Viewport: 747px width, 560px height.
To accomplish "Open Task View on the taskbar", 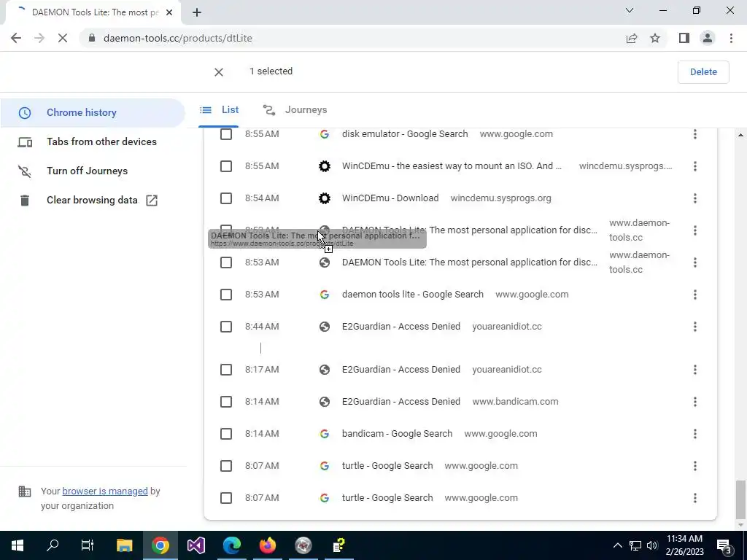I will click(x=88, y=545).
